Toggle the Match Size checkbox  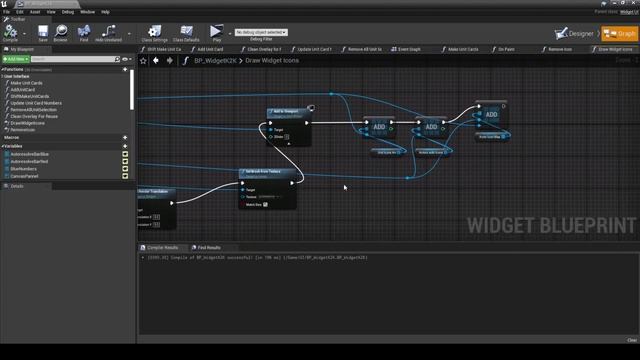pyautogui.click(x=265, y=204)
